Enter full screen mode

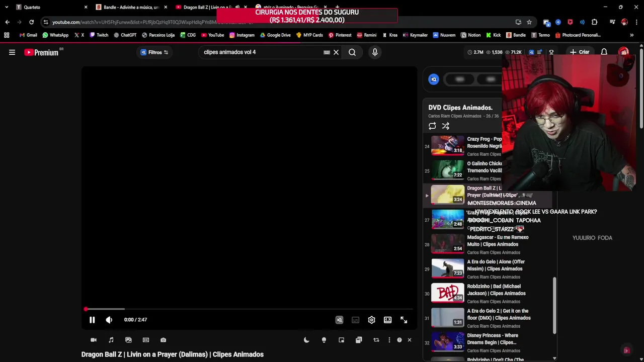click(x=404, y=320)
